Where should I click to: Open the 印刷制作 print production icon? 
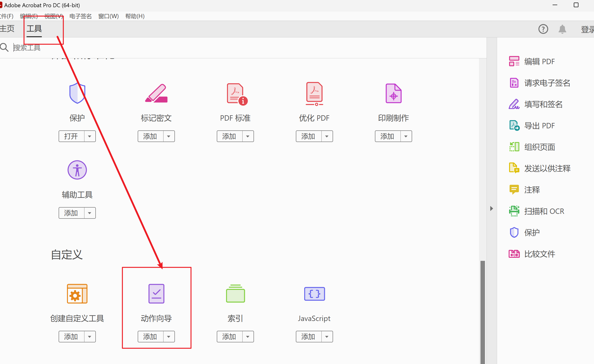point(393,93)
